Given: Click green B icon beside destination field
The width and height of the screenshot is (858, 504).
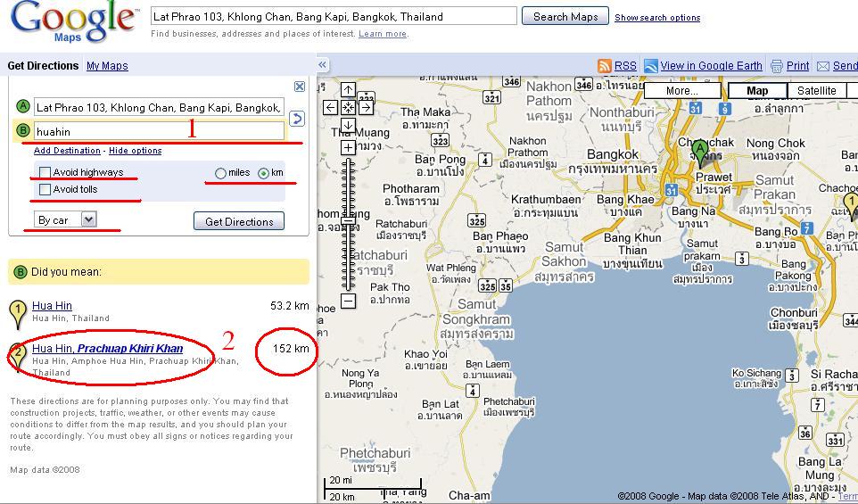Looking at the screenshot, I should [22, 131].
